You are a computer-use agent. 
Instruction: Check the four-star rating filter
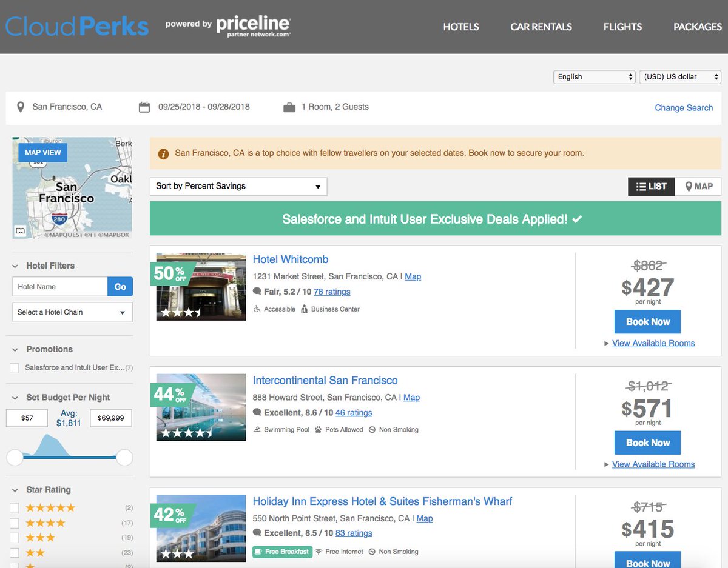click(15, 523)
